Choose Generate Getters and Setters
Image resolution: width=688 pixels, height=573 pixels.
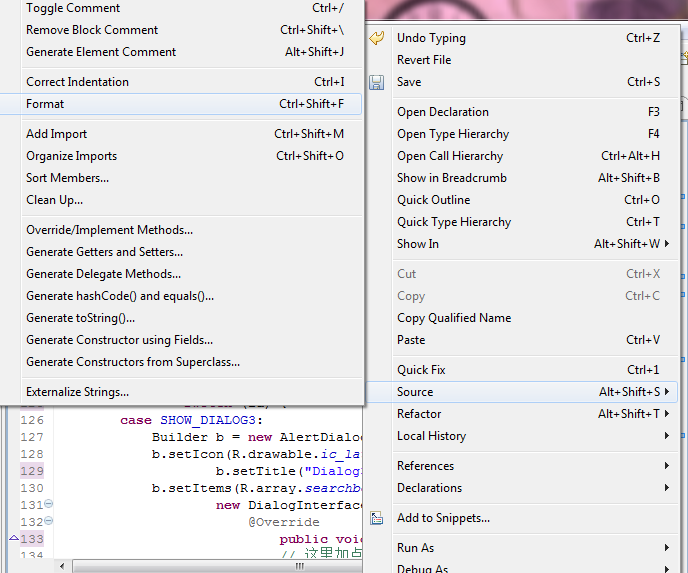[x=182, y=252]
